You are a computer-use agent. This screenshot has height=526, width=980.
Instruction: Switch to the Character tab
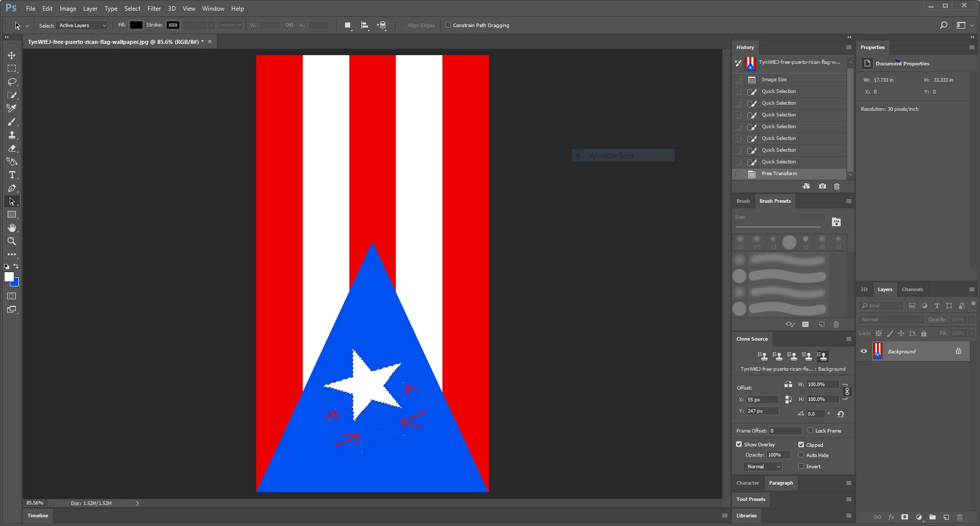tap(748, 483)
